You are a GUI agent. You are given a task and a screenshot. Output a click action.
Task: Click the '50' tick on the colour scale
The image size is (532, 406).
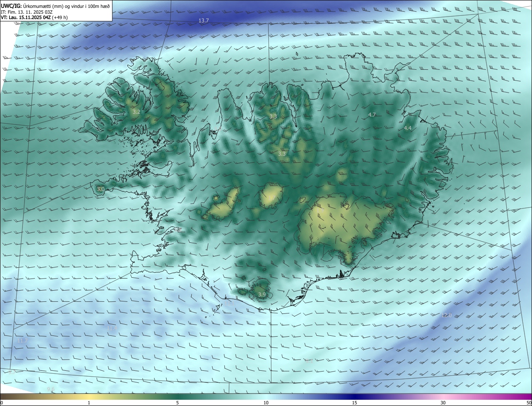(529, 403)
